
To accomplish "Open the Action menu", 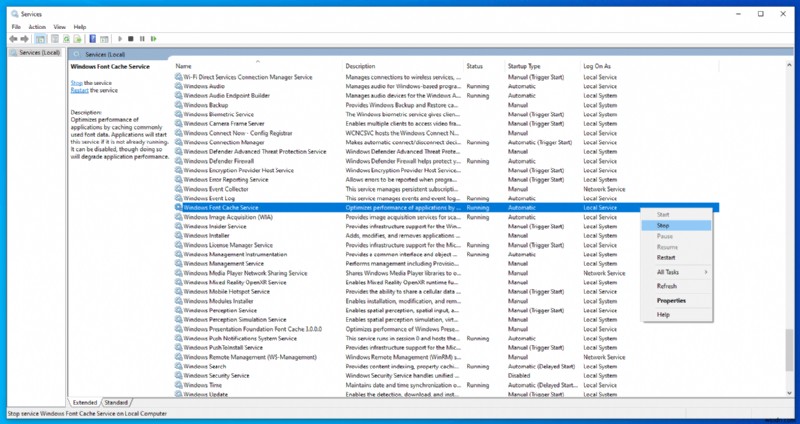I will pyautogui.click(x=37, y=27).
